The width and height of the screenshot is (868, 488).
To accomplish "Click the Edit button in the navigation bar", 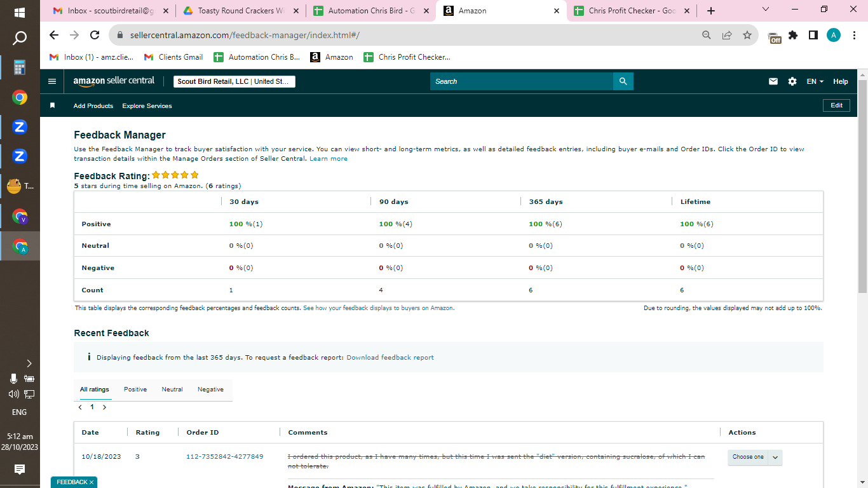I will pyautogui.click(x=836, y=105).
